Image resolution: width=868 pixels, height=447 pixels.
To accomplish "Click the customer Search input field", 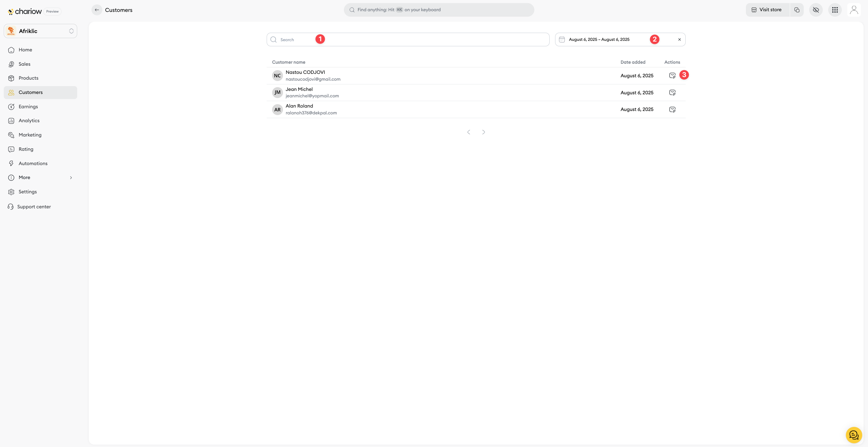I will (408, 39).
